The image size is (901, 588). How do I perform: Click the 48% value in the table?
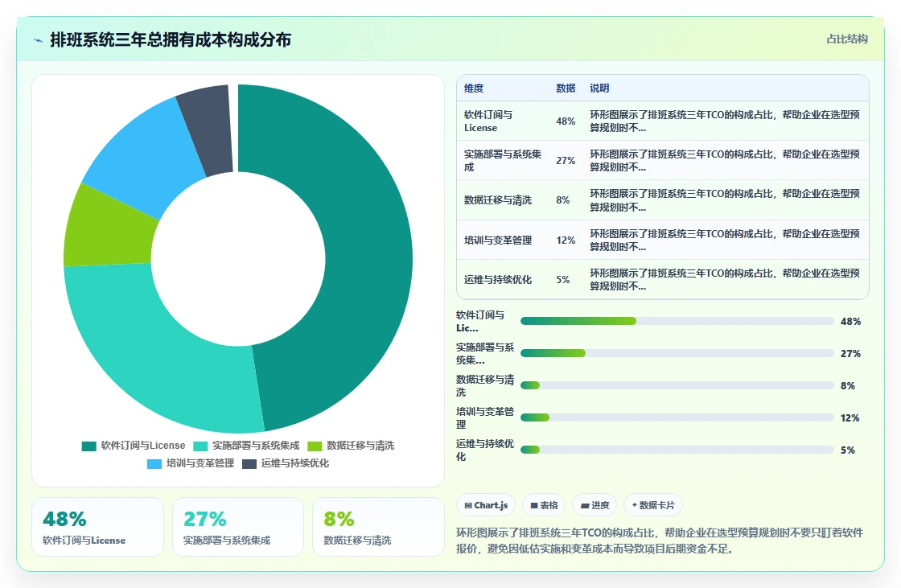566,121
